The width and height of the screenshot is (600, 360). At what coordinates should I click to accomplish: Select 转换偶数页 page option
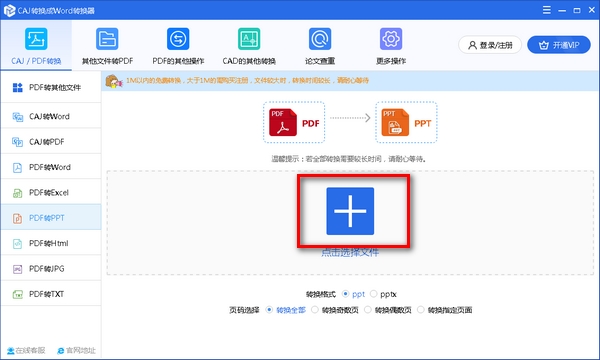pyautogui.click(x=388, y=310)
